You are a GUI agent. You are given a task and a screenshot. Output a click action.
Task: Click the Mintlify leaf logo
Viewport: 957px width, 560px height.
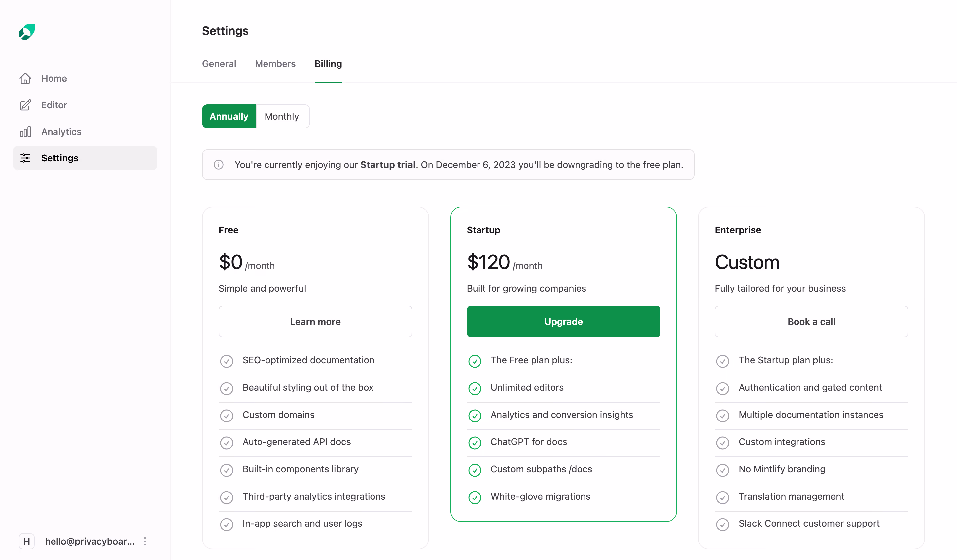tap(27, 32)
